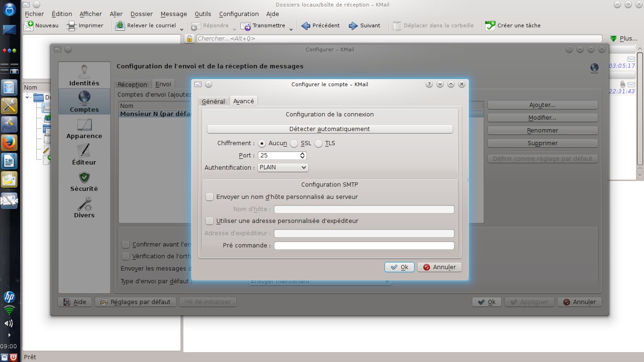Click the Pré commande input field

coord(364,246)
